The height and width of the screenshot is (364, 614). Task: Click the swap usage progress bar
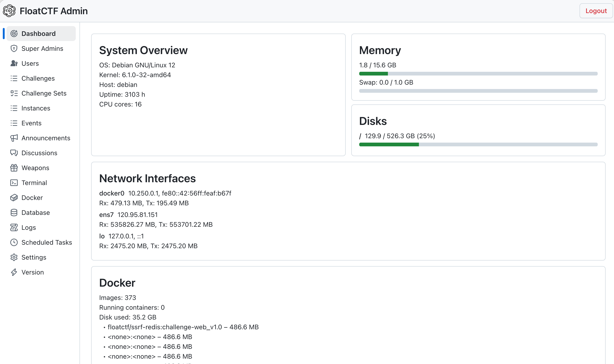(478, 91)
